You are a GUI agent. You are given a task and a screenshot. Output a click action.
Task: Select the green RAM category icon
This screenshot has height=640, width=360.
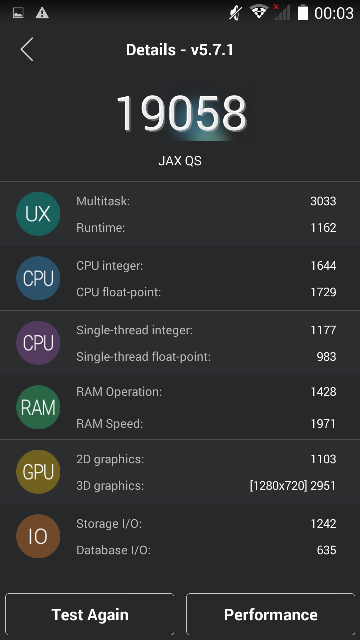coord(38,407)
